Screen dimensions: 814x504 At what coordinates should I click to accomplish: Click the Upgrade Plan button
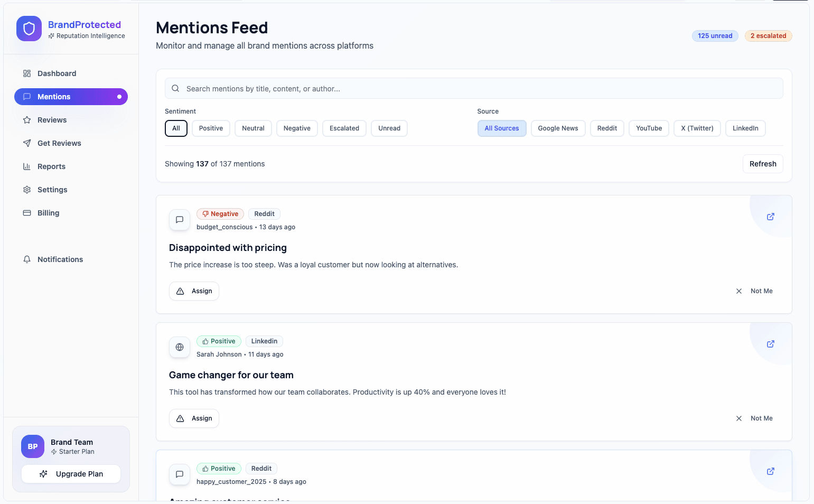[x=71, y=474]
